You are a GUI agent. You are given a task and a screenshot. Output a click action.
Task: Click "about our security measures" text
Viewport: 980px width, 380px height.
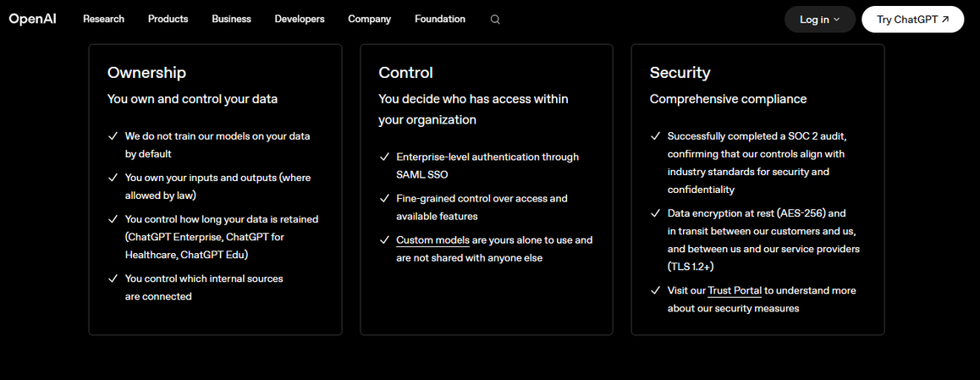point(734,308)
